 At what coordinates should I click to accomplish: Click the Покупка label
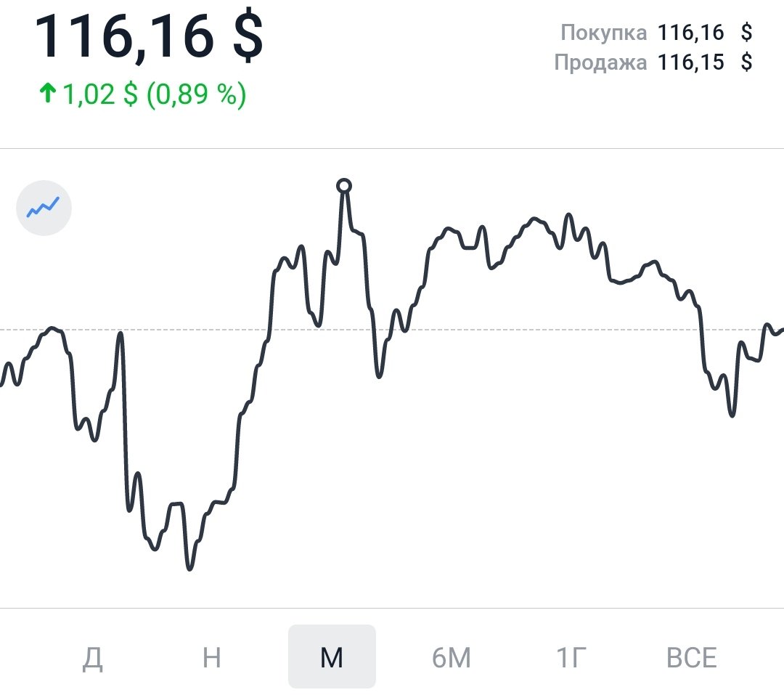(603, 33)
